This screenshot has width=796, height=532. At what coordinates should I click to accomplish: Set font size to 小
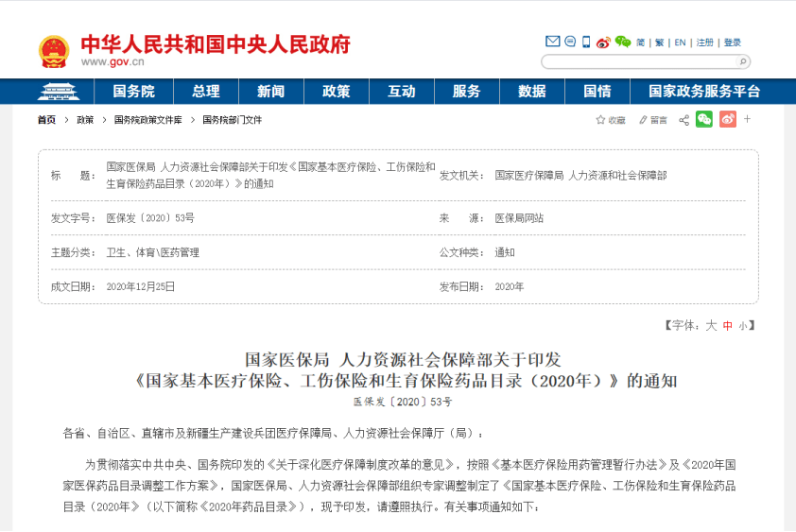tap(743, 326)
